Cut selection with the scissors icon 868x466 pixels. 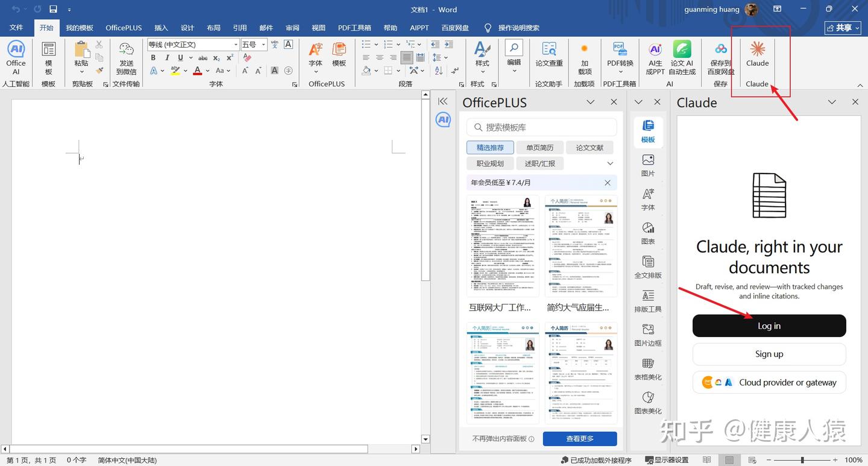[x=99, y=45]
